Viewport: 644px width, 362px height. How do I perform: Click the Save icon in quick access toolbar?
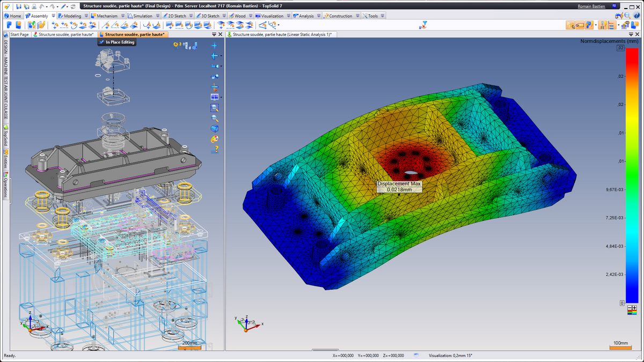coord(18,6)
